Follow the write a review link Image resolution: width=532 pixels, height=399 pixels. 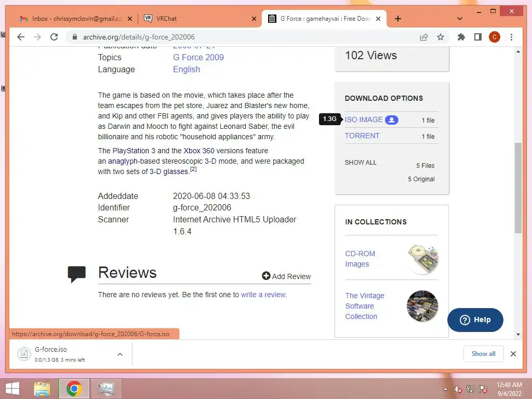(x=263, y=295)
